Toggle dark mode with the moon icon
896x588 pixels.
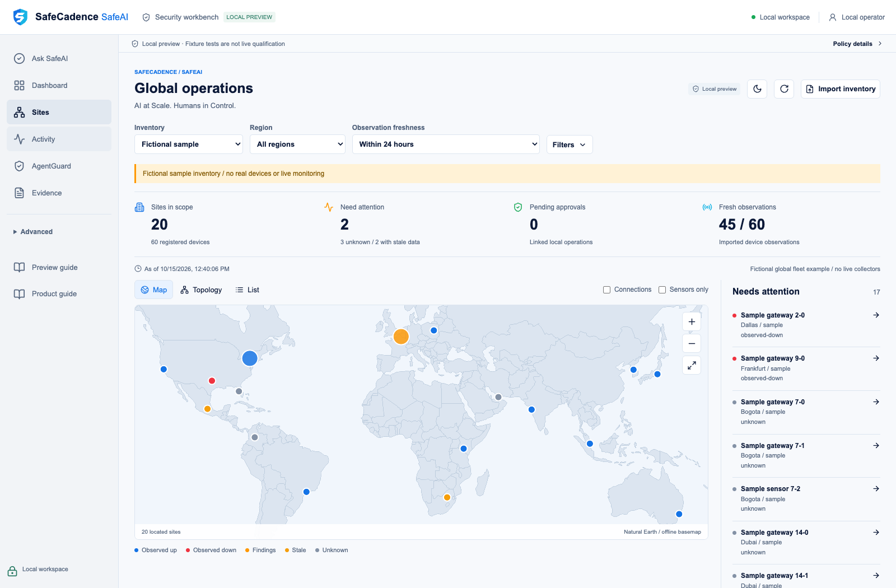(757, 89)
